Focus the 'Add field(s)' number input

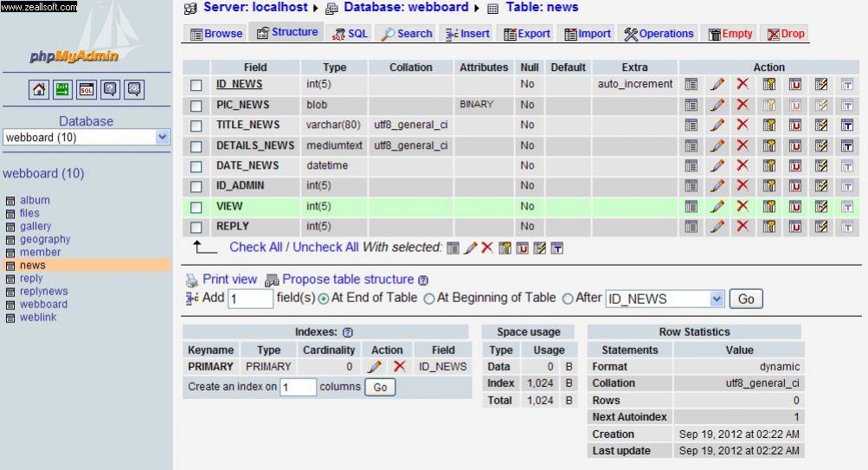(250, 299)
